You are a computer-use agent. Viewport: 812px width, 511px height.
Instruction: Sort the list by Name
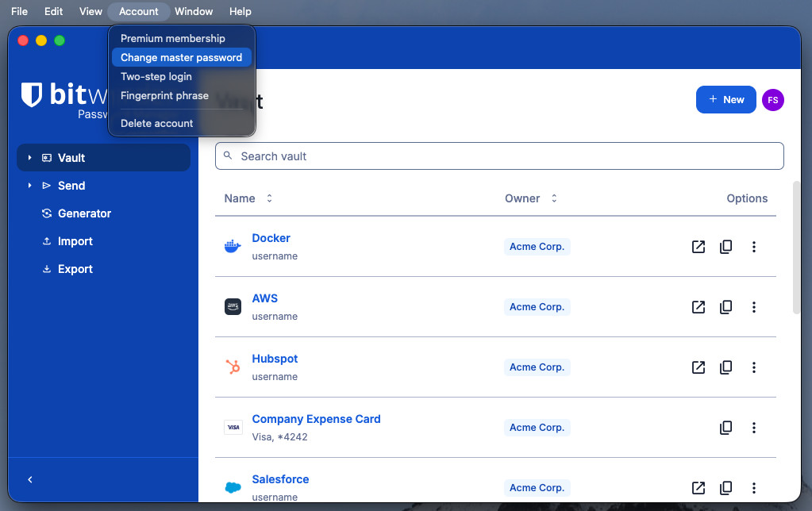248,198
